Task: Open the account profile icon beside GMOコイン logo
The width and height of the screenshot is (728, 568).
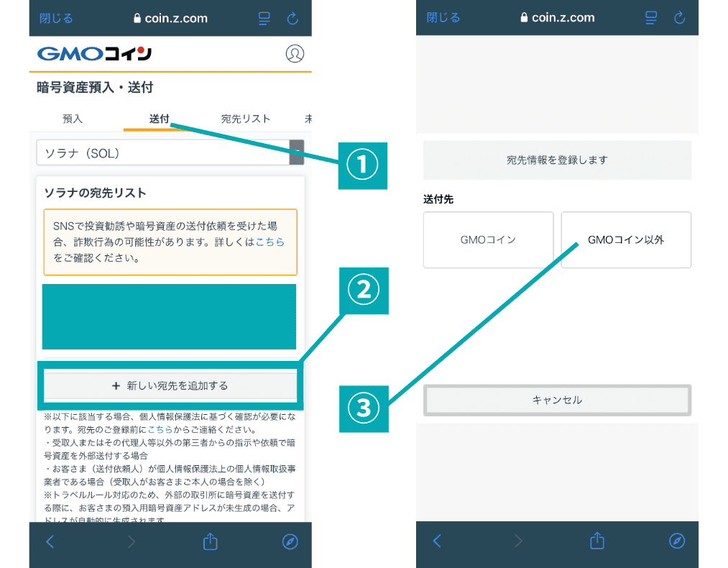Action: [x=295, y=54]
